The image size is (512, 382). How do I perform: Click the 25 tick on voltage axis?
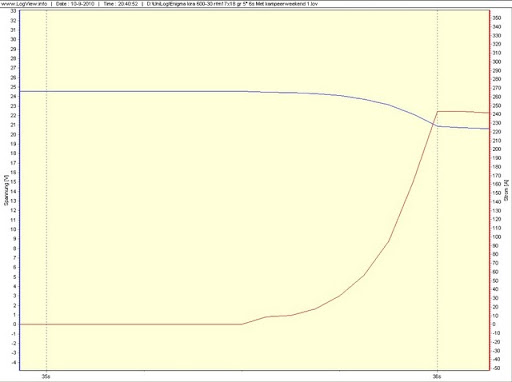pos(13,87)
